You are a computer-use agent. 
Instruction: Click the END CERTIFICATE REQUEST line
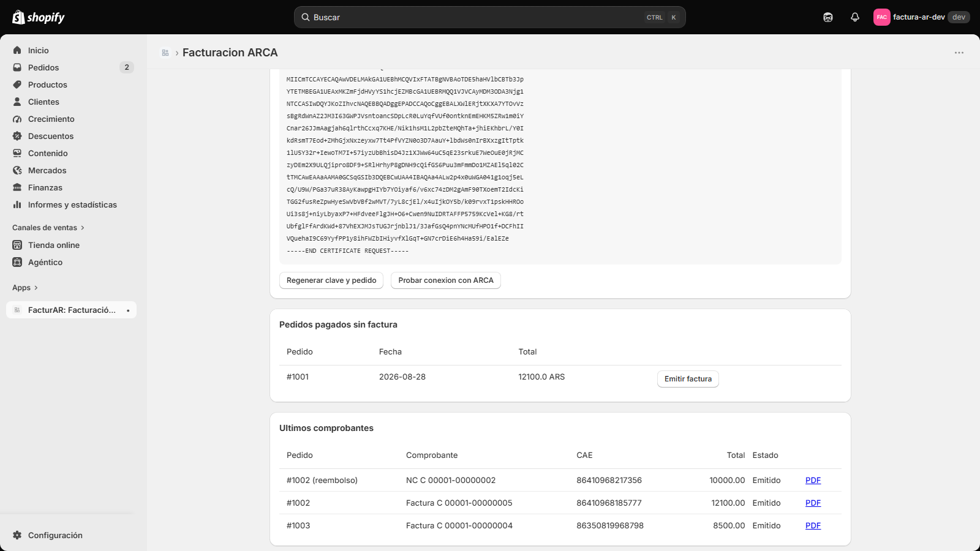click(x=347, y=251)
